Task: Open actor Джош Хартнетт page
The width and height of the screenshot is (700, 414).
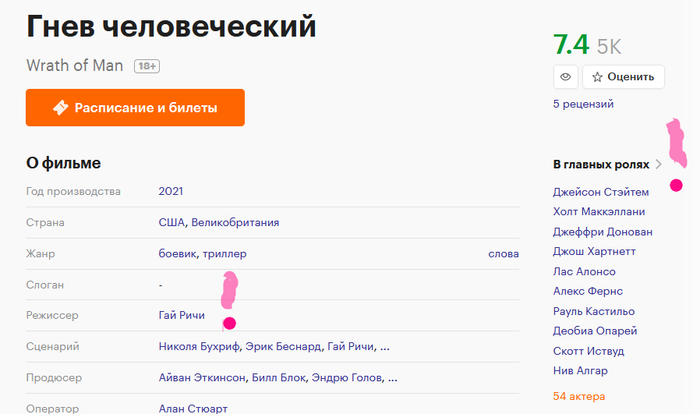Action: pos(594,252)
